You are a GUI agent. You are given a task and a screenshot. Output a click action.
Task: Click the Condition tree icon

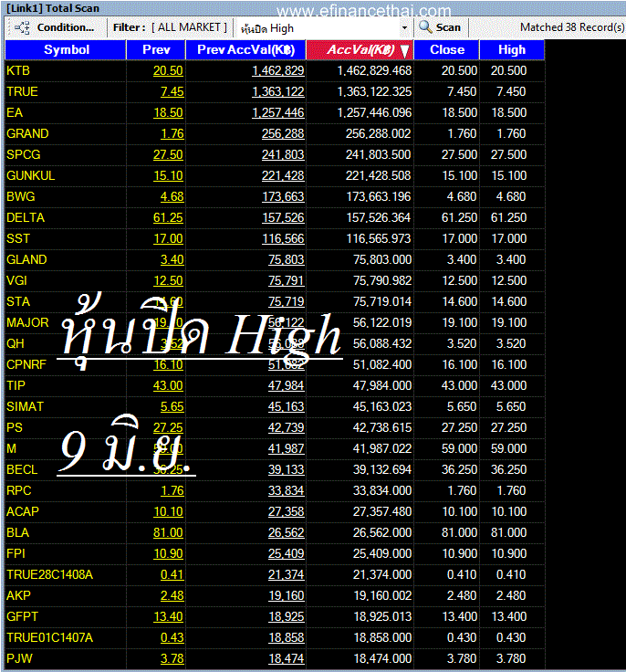(x=22, y=28)
